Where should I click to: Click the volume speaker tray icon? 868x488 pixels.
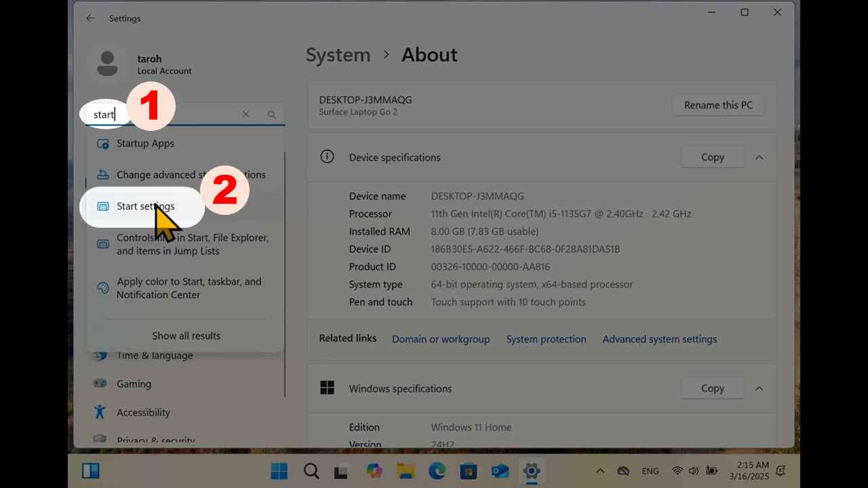pos(694,470)
